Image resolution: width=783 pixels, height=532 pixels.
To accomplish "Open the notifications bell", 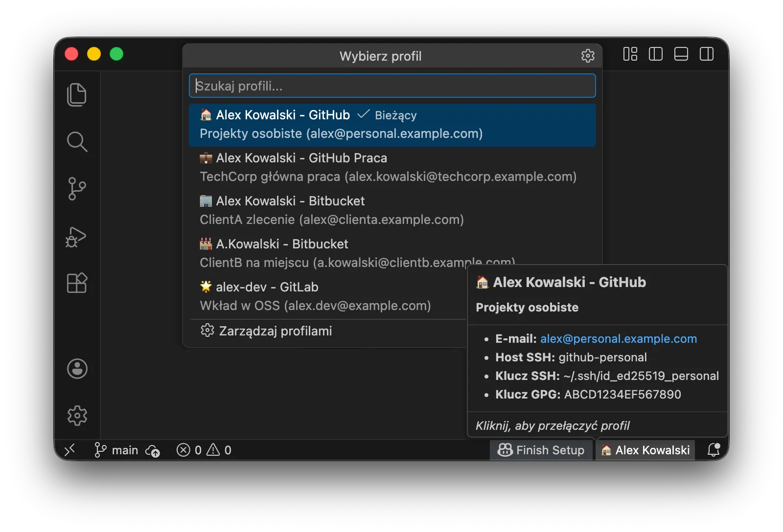I will pyautogui.click(x=714, y=450).
